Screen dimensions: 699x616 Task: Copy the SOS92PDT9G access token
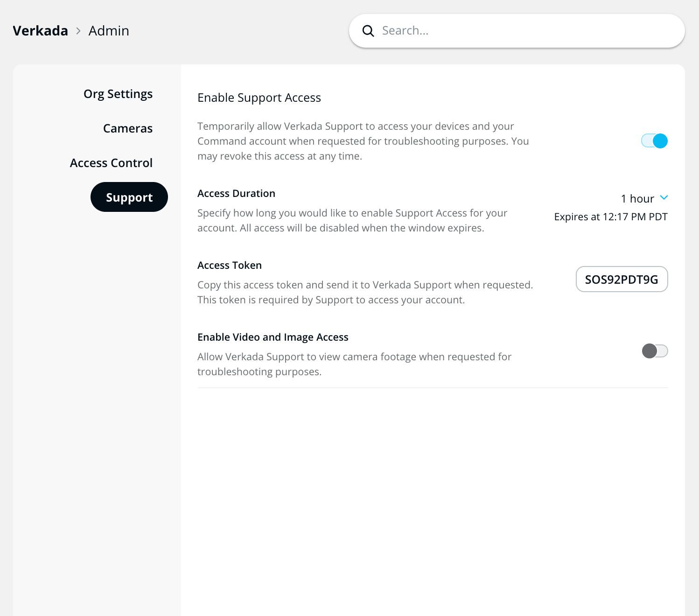point(622,279)
